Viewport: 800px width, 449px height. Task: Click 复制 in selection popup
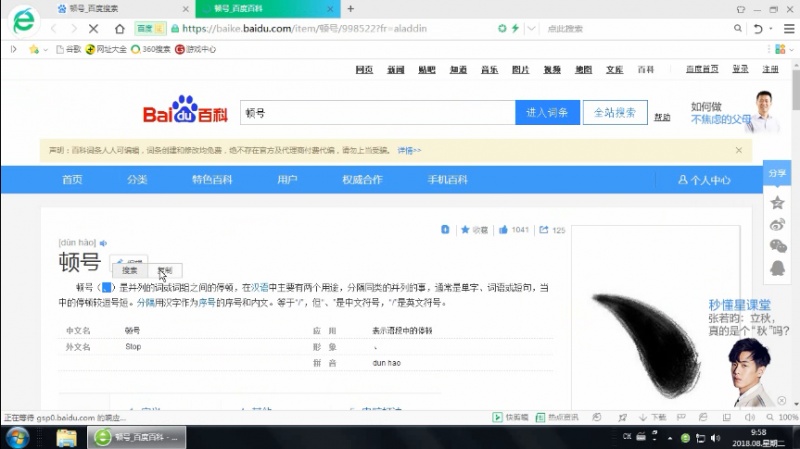coord(165,270)
